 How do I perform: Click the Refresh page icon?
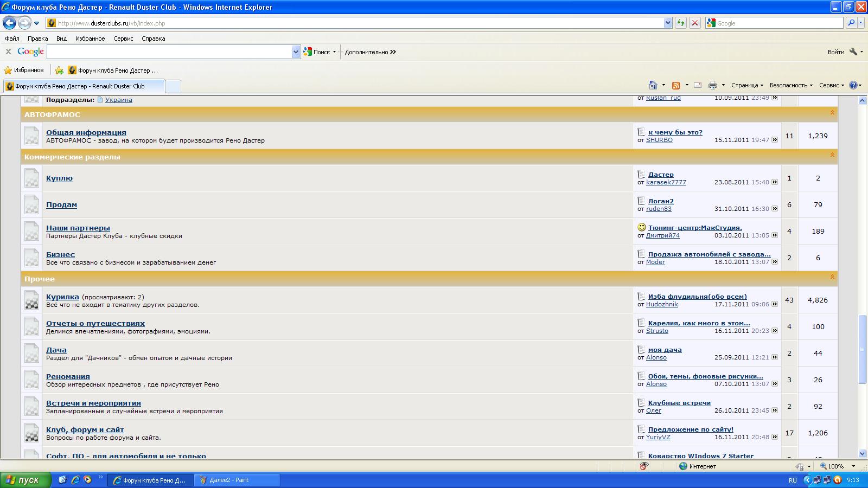[x=680, y=23]
